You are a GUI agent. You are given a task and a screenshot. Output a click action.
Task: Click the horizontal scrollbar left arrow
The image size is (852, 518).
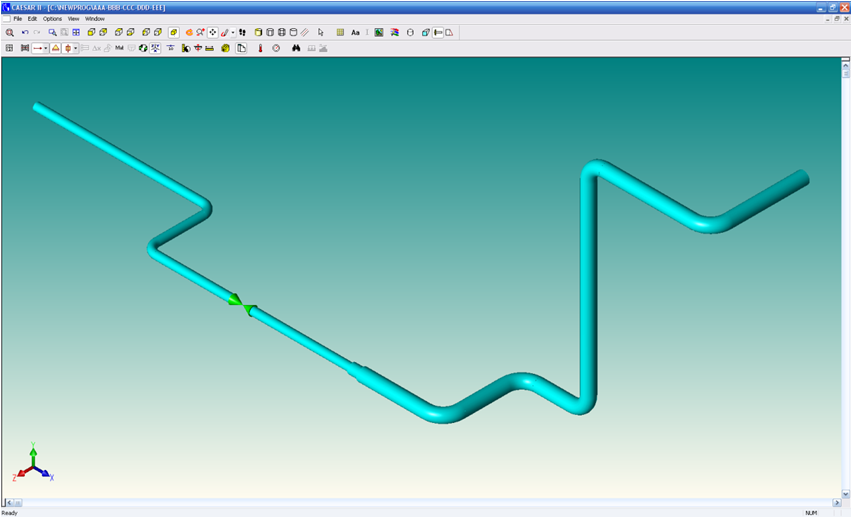[9, 503]
